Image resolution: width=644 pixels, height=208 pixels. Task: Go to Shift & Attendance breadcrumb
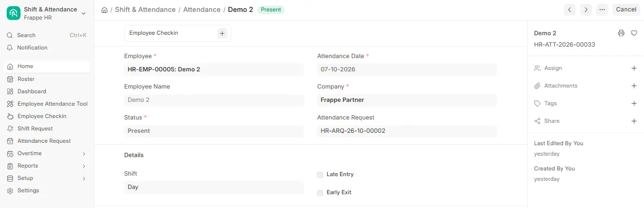(145, 10)
